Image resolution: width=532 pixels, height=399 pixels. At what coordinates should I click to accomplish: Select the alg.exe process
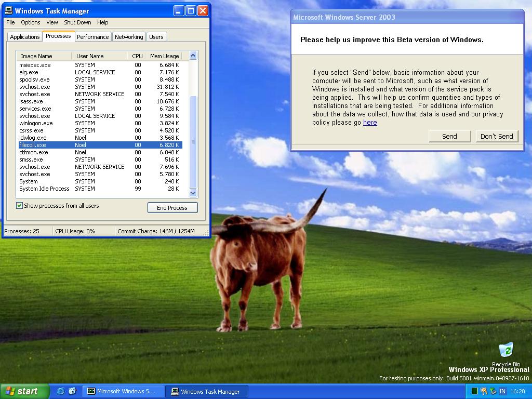pyautogui.click(x=100, y=72)
